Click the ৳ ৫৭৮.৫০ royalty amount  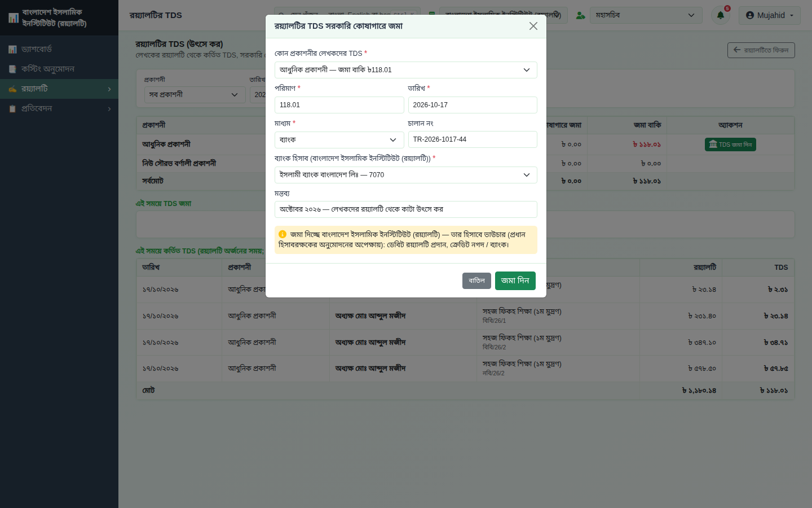702,369
